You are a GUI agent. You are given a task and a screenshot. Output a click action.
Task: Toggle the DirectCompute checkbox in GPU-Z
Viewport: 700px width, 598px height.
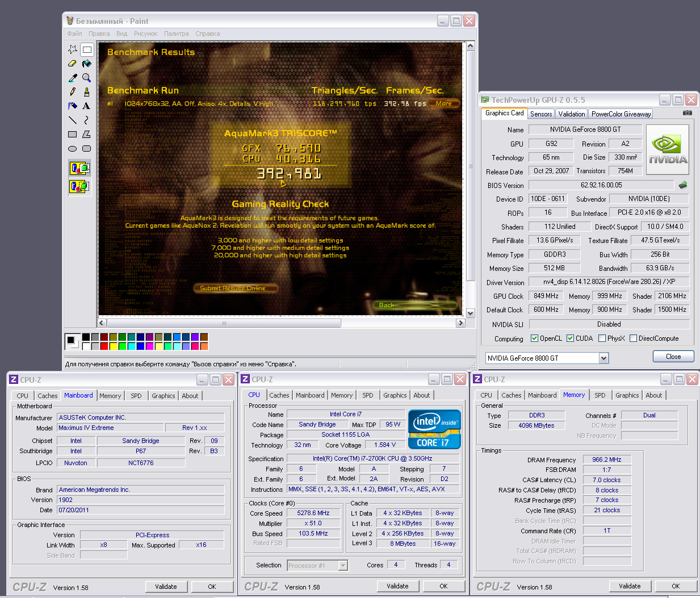633,338
